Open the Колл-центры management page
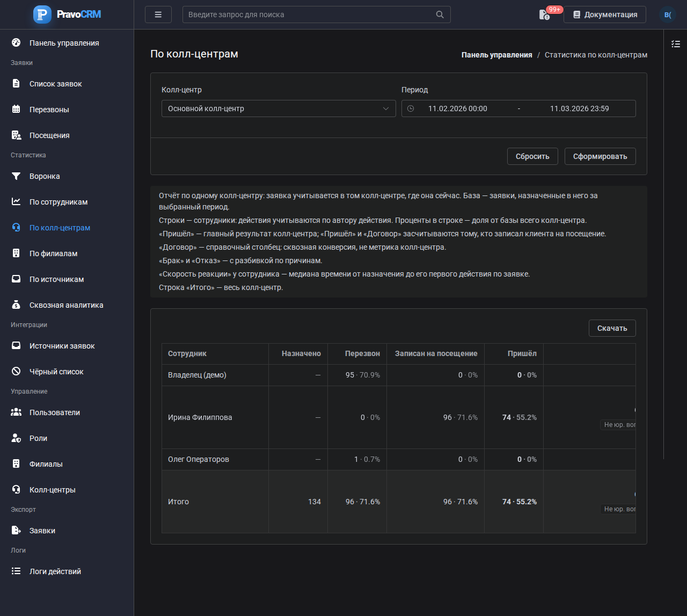 52,490
